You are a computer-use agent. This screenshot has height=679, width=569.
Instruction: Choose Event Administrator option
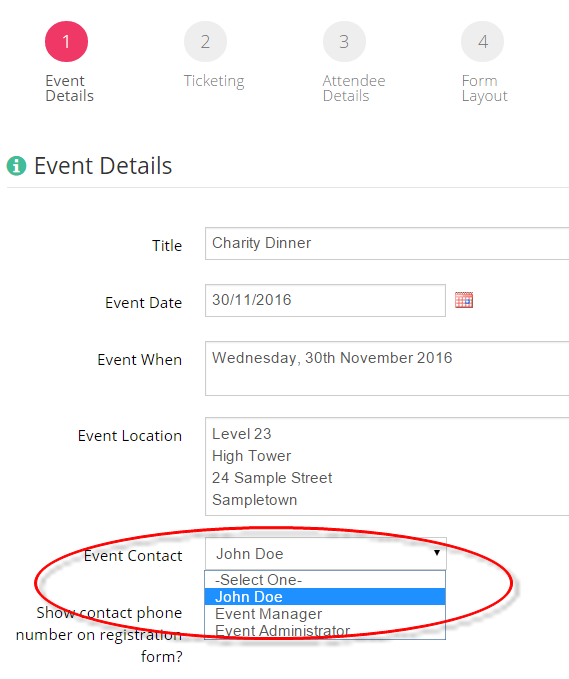point(325,630)
